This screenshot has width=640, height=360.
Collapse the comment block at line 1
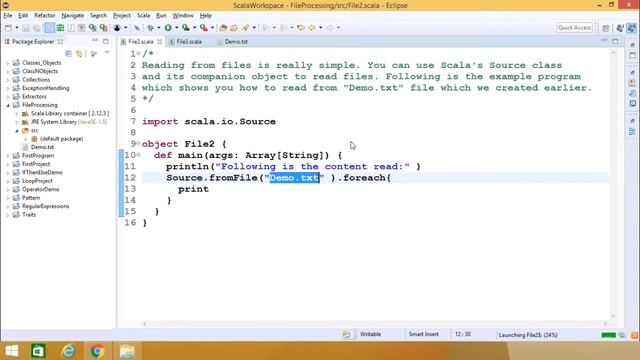(139, 53)
